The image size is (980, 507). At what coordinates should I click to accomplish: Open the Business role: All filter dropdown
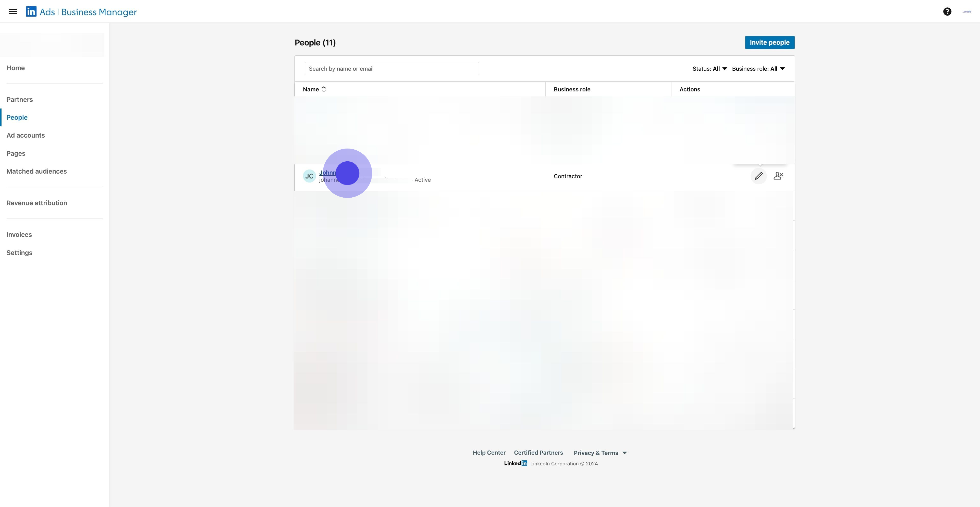point(758,68)
